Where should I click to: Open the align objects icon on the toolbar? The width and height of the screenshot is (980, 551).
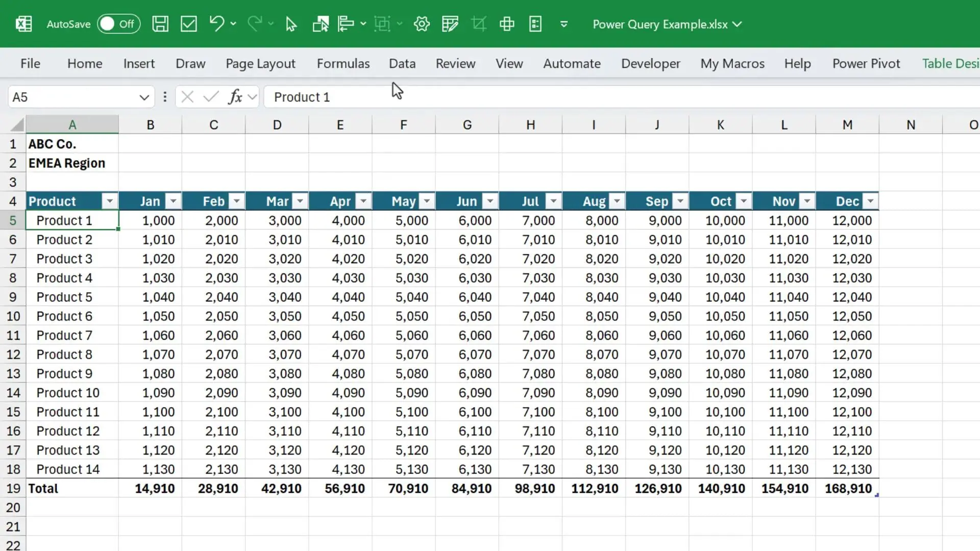pyautogui.click(x=346, y=23)
